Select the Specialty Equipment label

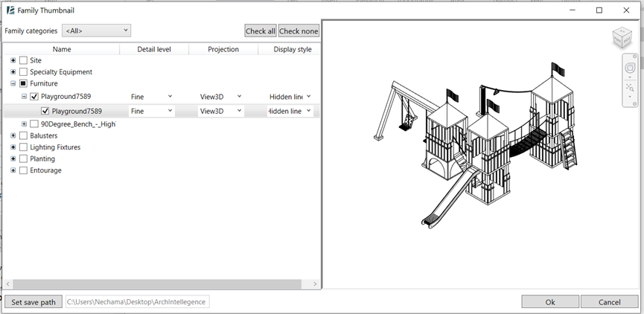coord(61,72)
